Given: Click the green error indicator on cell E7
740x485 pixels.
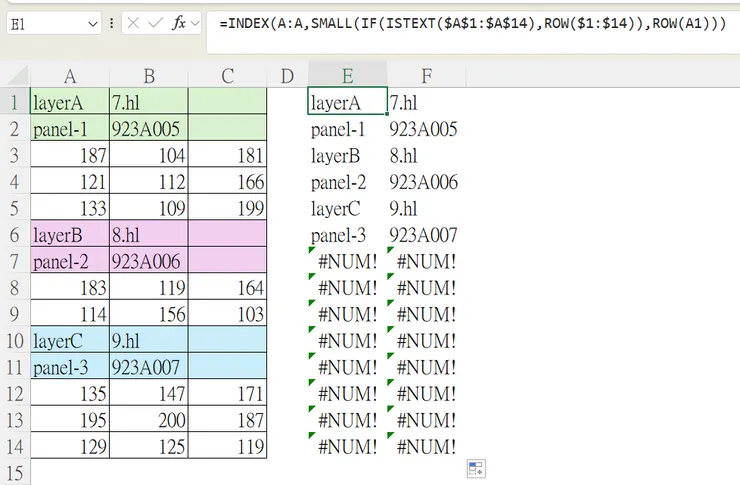Looking at the screenshot, I should (313, 251).
